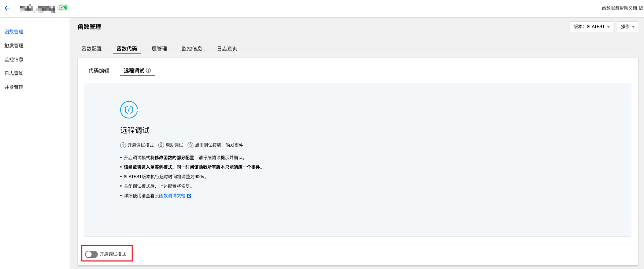Open the 版本 $LATEST dropdown
The height and width of the screenshot is (269, 644).
pos(591,27)
